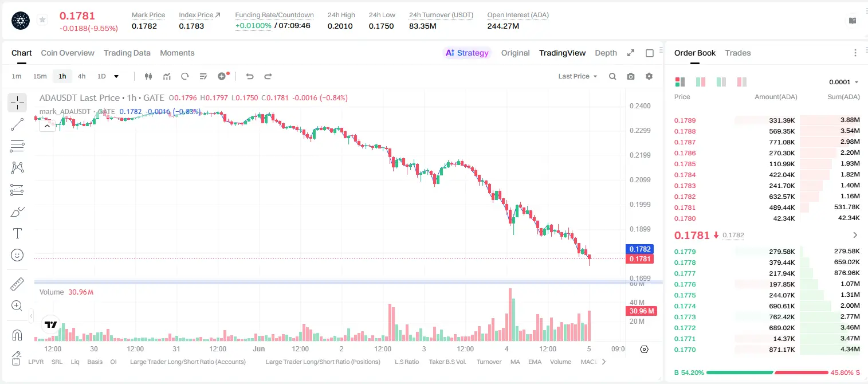Open the emoji sticker tool
This screenshot has width=868, height=384.
17,255
